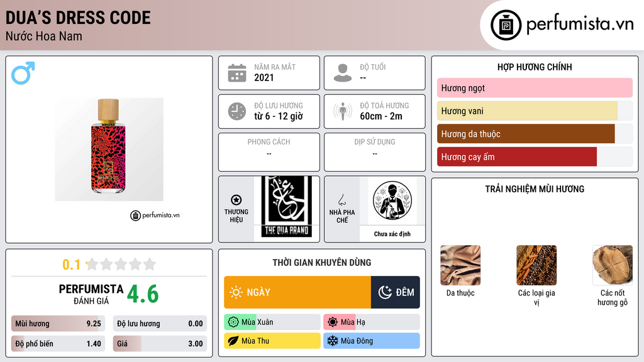Select the Các loại gia vị note image

[x=536, y=265]
